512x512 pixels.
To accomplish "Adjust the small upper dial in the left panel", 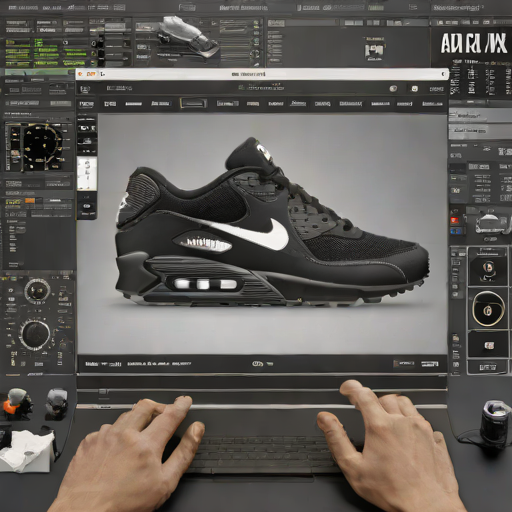I will pos(37,290).
